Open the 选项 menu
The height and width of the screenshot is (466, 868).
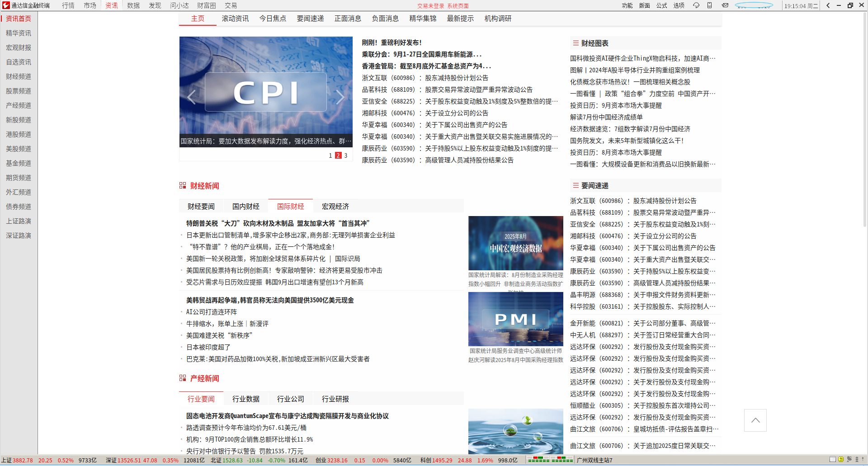679,5
